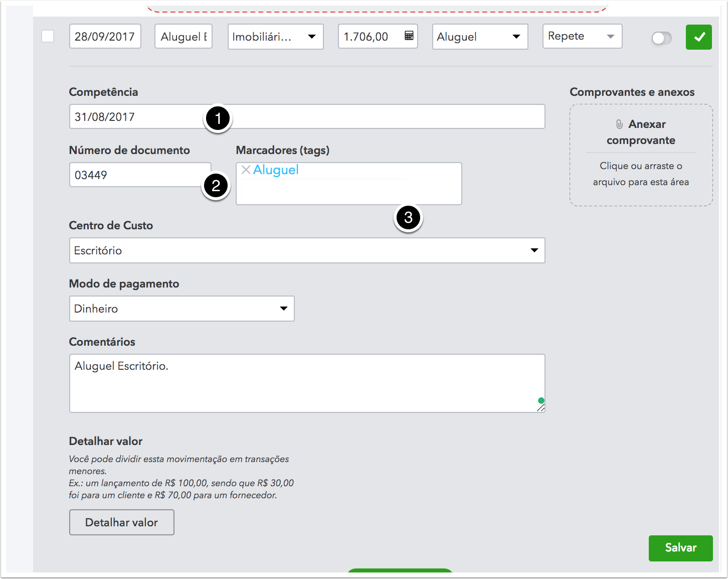
Task: Open Modo de pagamento Dinheiro dropdown
Action: click(181, 309)
